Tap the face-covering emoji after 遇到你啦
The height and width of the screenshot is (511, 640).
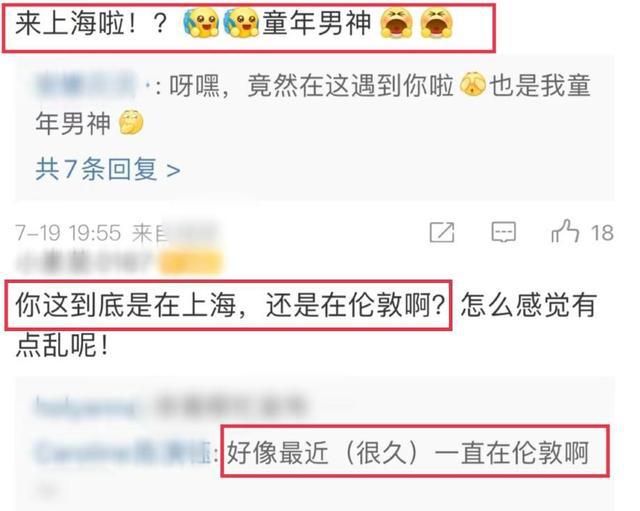click(472, 86)
